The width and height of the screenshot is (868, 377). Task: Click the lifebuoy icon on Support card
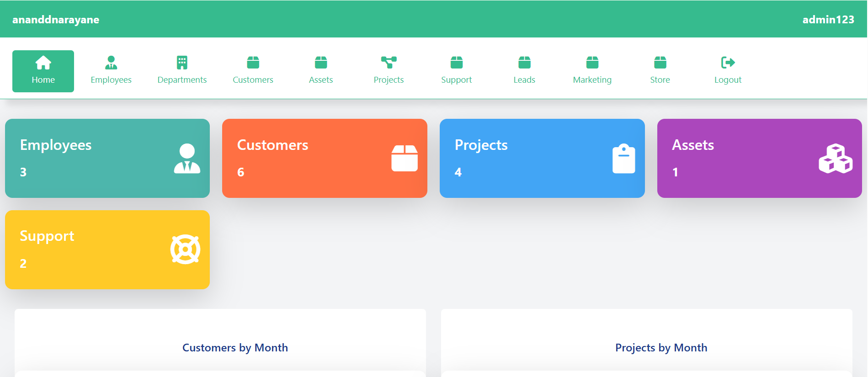pyautogui.click(x=185, y=250)
